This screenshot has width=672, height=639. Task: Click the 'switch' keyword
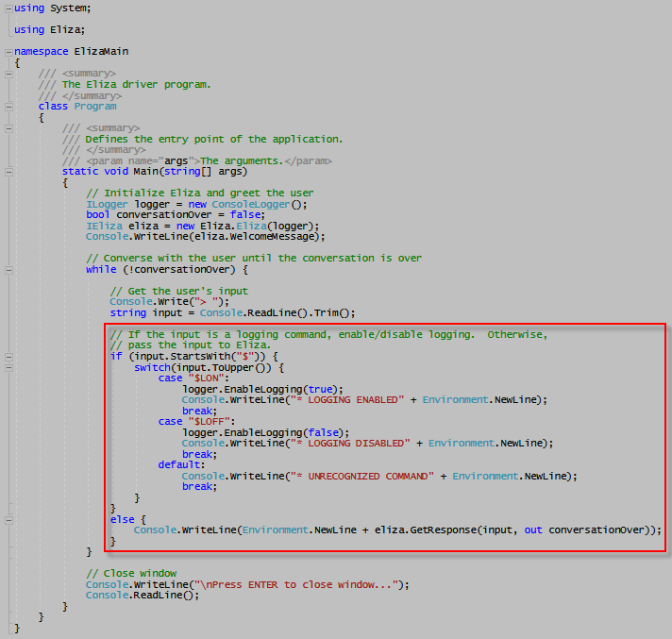pyautogui.click(x=152, y=368)
